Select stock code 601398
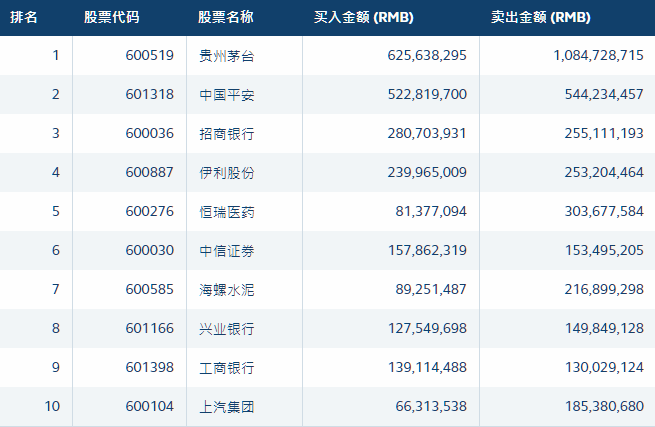655x427 pixels. [150, 367]
